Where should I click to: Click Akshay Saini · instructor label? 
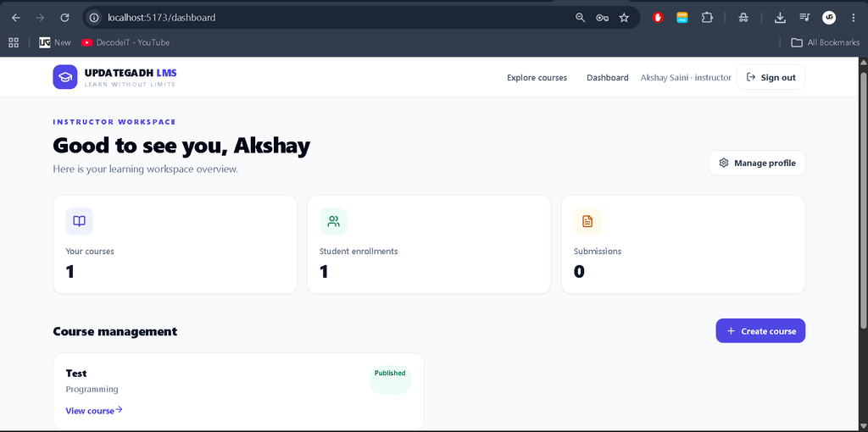pyautogui.click(x=686, y=77)
